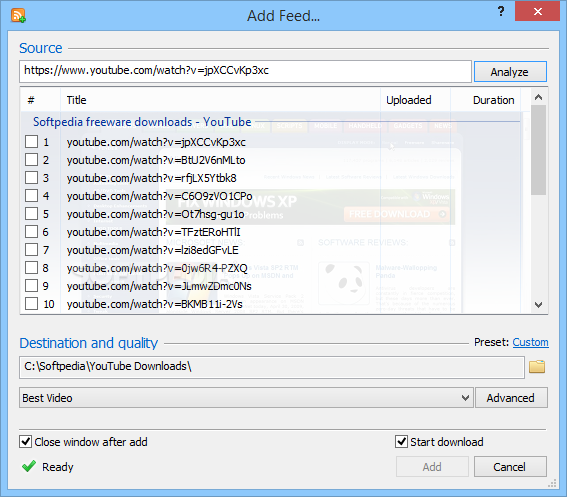Open the Advanced settings button

pyautogui.click(x=511, y=398)
